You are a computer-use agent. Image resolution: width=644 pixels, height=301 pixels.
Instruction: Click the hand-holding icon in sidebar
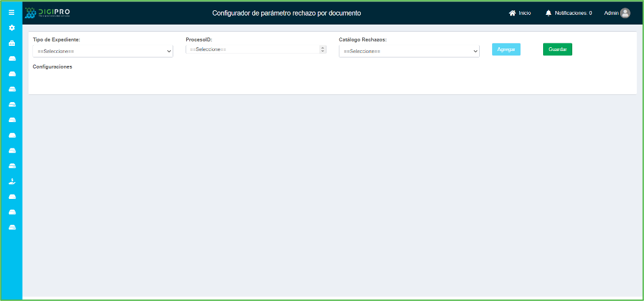coord(12,182)
